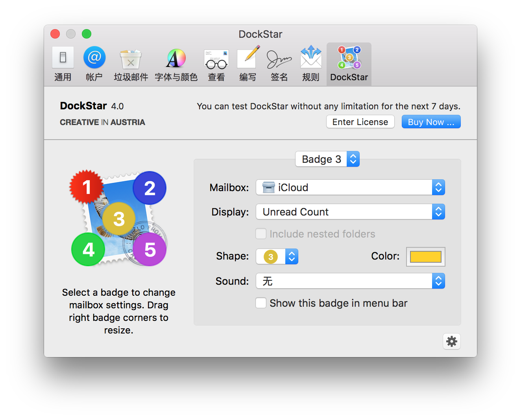The width and height of the screenshot is (521, 420).
Task: Select the DockStar toolbar tab
Action: [x=349, y=64]
